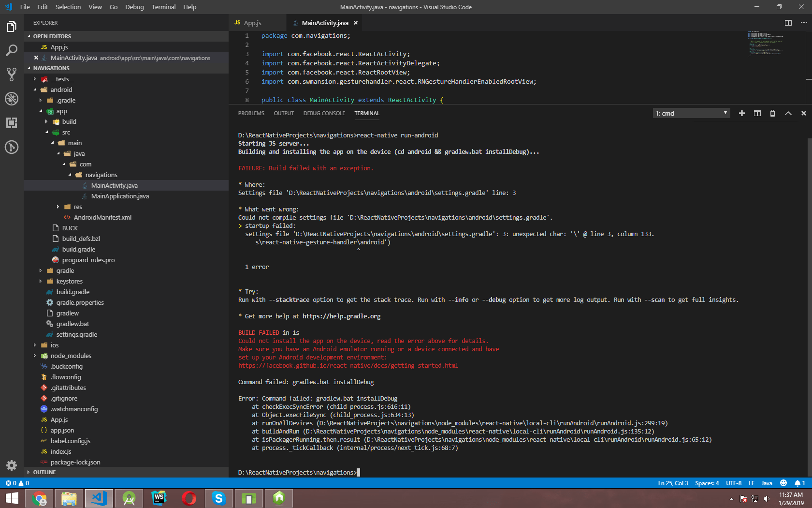Change indentation via Spaces: 4

click(x=707, y=483)
